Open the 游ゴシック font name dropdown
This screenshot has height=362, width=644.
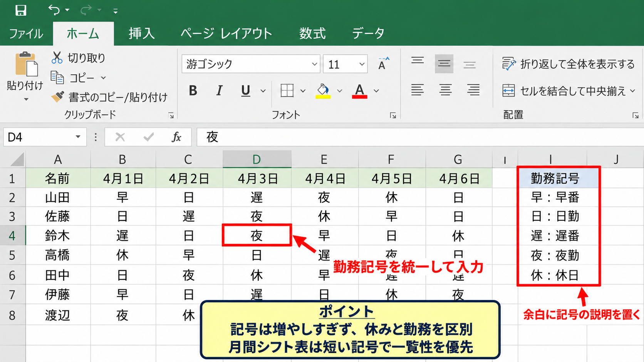(315, 64)
